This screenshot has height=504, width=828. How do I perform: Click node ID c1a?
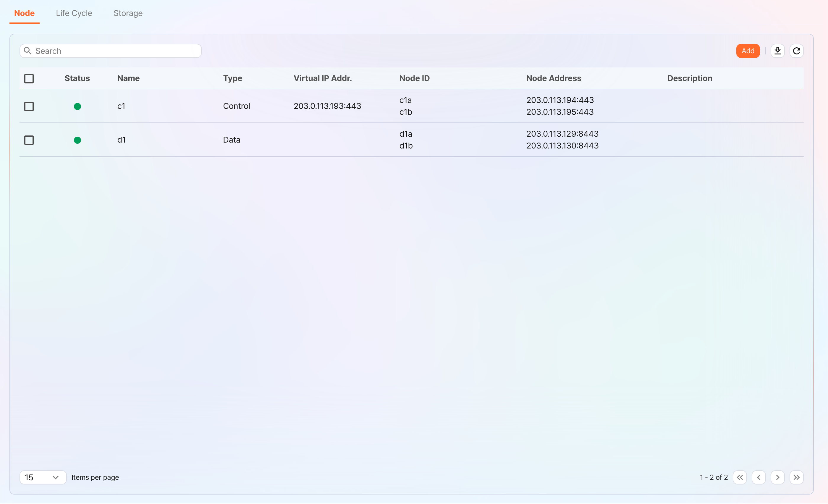point(405,100)
